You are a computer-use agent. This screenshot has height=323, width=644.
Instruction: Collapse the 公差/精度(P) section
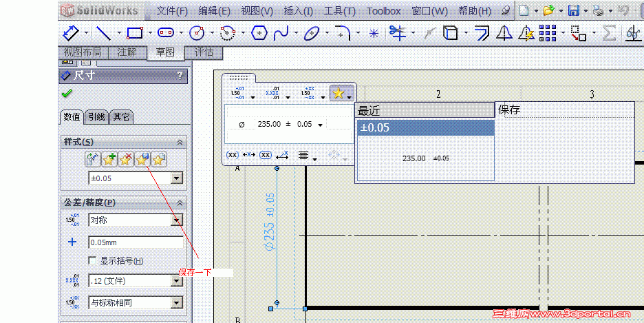point(180,202)
